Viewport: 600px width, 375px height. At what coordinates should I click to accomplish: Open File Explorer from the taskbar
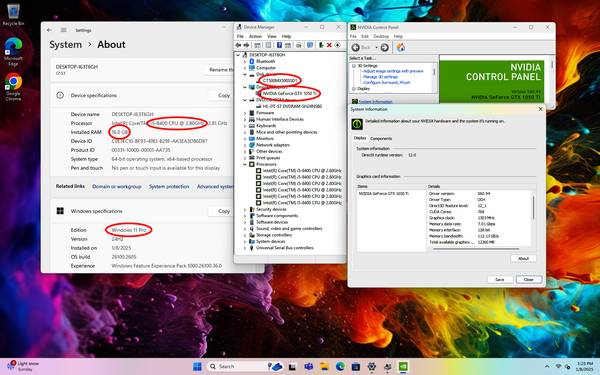tap(324, 367)
